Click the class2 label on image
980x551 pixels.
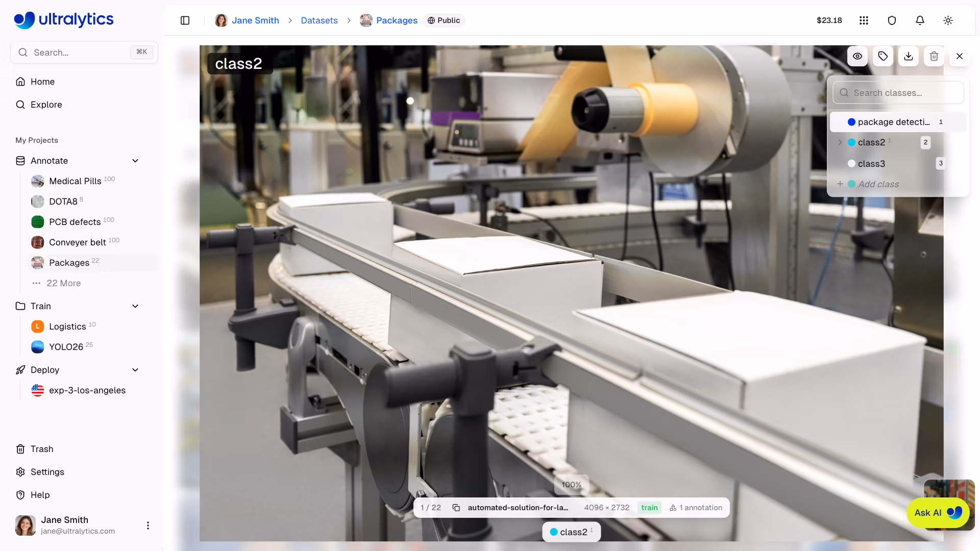(x=239, y=64)
